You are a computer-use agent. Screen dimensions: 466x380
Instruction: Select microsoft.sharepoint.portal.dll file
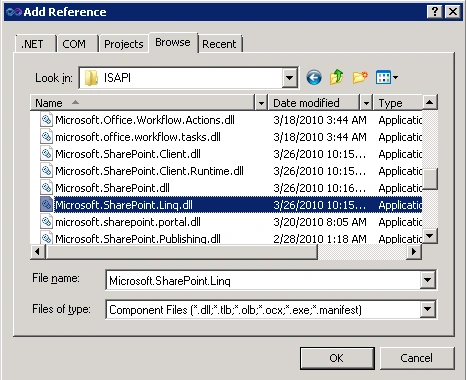click(128, 222)
